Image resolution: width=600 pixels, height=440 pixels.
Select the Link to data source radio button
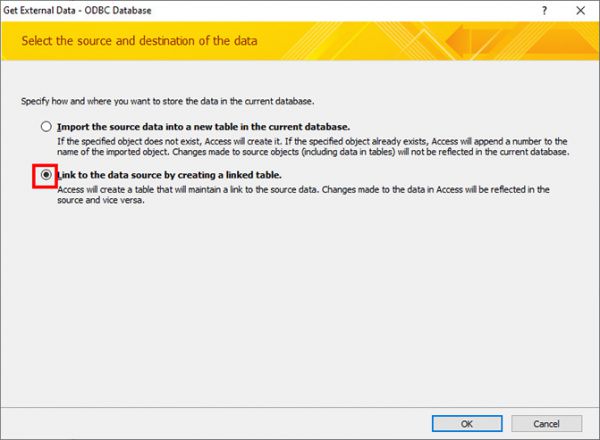(45, 174)
